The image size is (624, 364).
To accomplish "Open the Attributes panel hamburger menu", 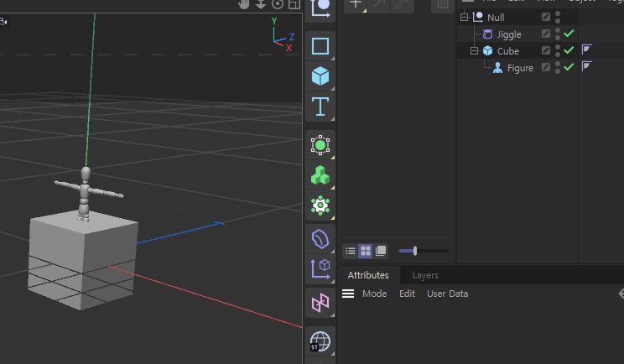I will pos(348,294).
